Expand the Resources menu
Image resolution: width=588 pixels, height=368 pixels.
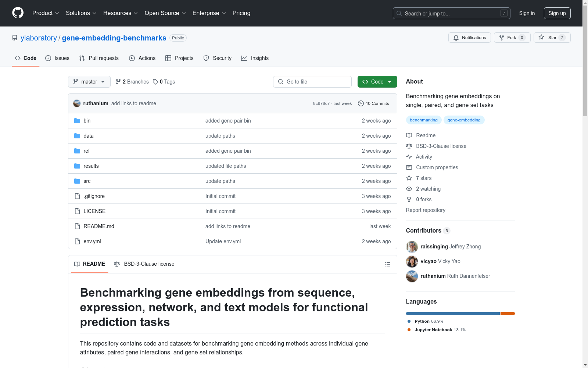pyautogui.click(x=121, y=13)
